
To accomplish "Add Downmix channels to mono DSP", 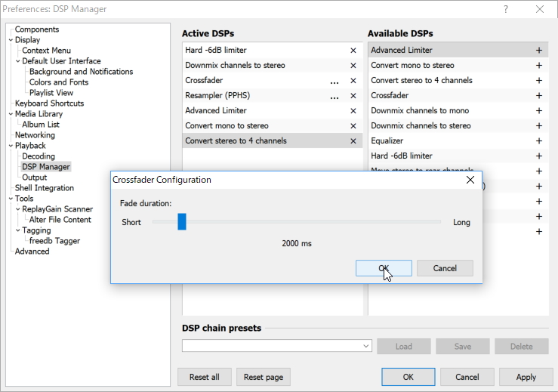I will pyautogui.click(x=538, y=111).
